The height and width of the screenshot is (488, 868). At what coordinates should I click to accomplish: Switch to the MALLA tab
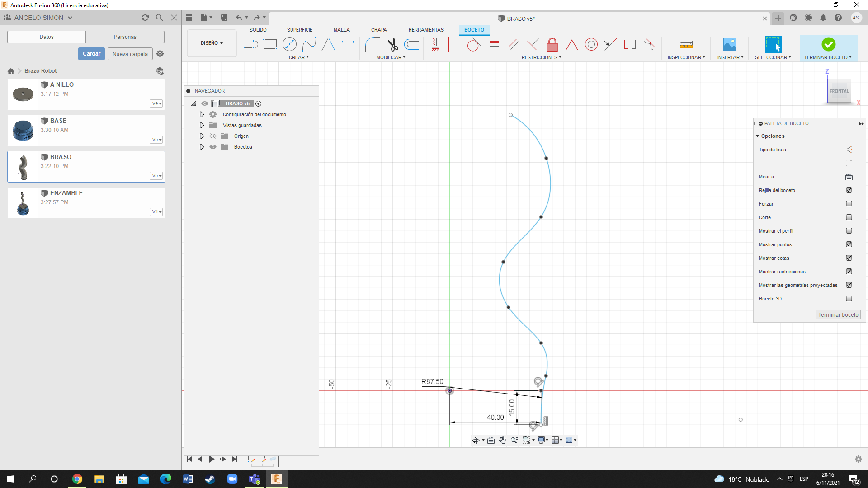click(342, 30)
